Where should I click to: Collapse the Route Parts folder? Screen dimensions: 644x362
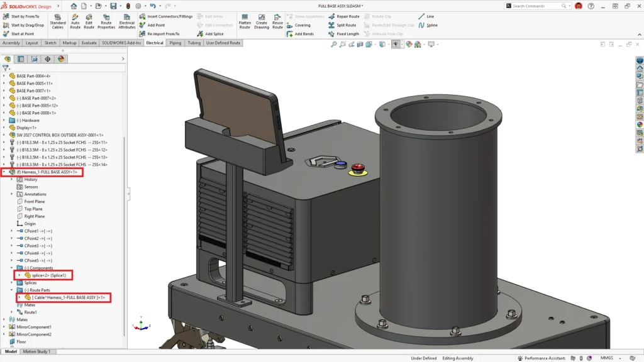(11, 290)
